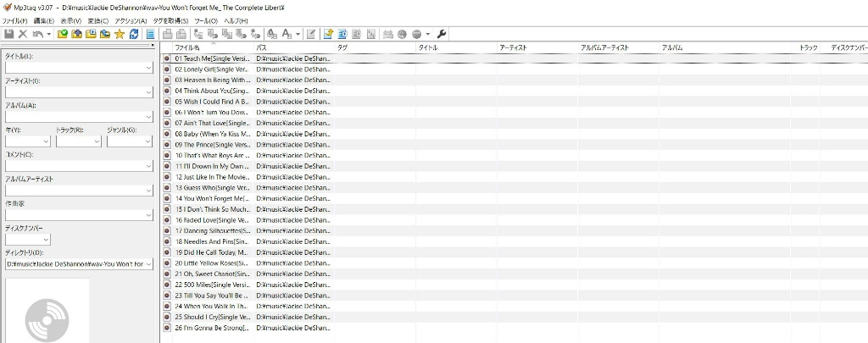Open the tag sources dropdown arrow
This screenshot has height=343, width=868.
[428, 34]
